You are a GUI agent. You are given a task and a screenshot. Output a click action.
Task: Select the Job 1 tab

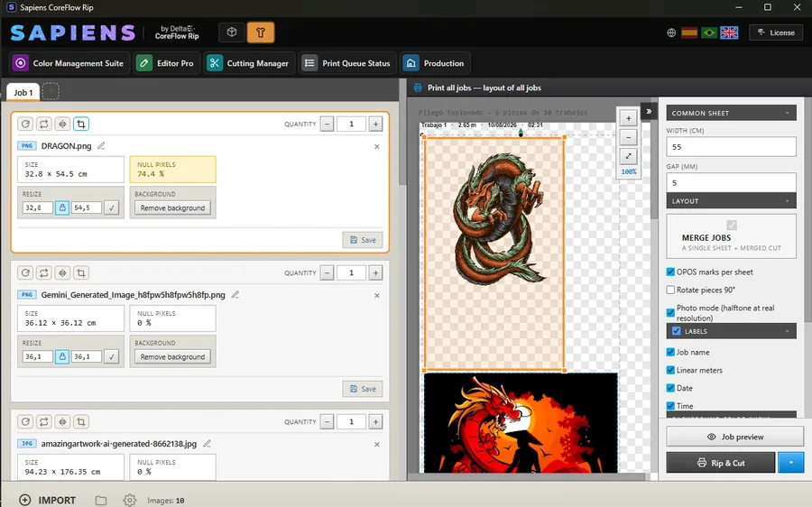23,92
